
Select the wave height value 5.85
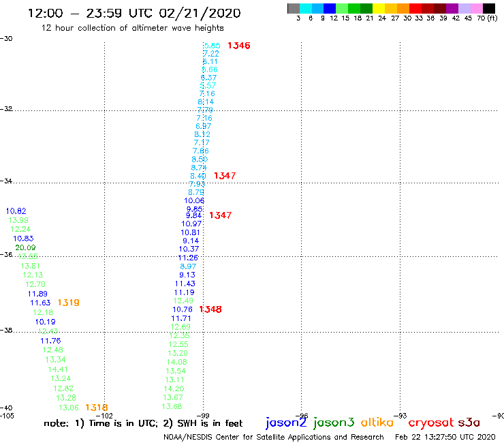coord(212,46)
